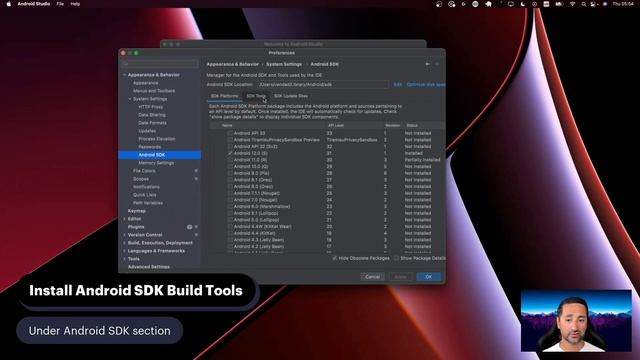This screenshot has height=360, width=640.
Task: Click the project-level icon beside File Colors
Action: coord(196,171)
